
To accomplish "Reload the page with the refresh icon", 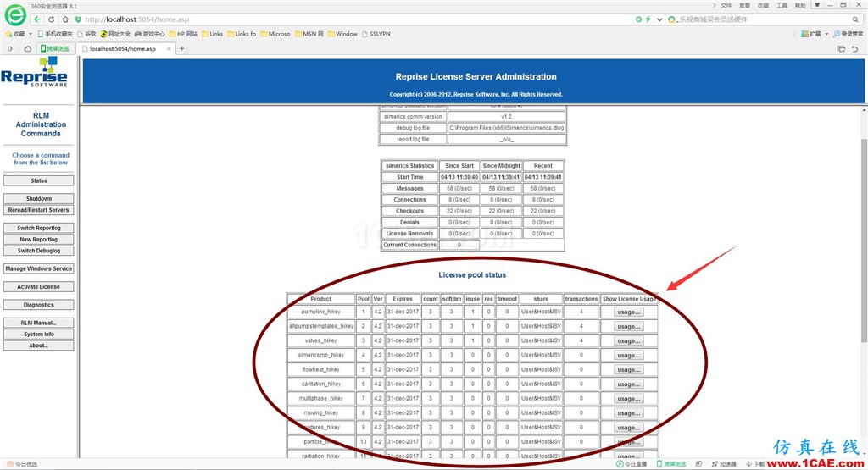I will 51,19.
